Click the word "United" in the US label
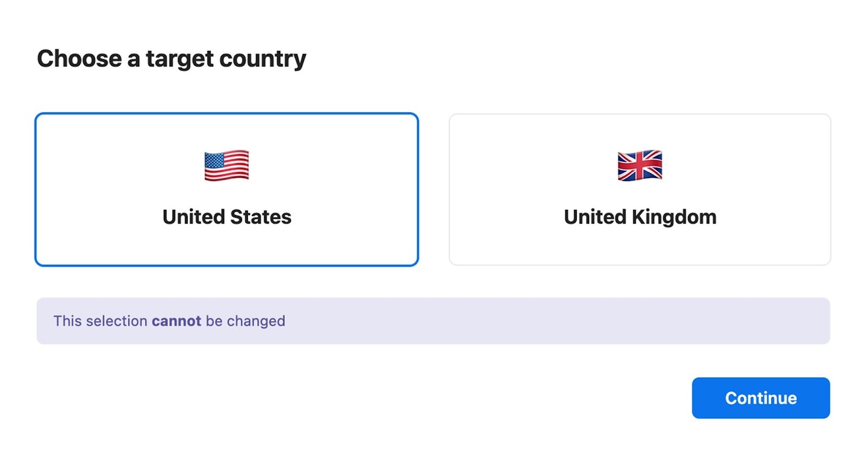868x451 pixels. [x=193, y=217]
